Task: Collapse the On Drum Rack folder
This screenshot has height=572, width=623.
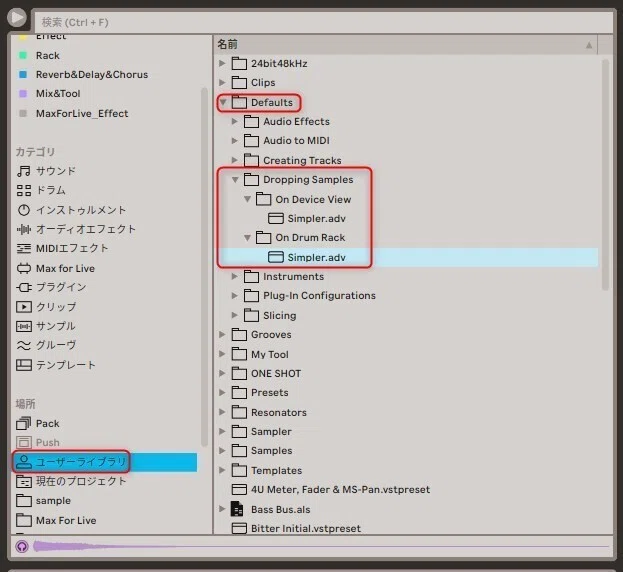Action: (247, 238)
